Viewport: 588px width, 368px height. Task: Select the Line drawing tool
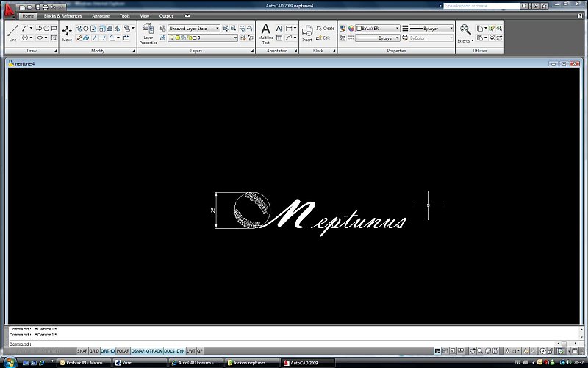tap(12, 33)
